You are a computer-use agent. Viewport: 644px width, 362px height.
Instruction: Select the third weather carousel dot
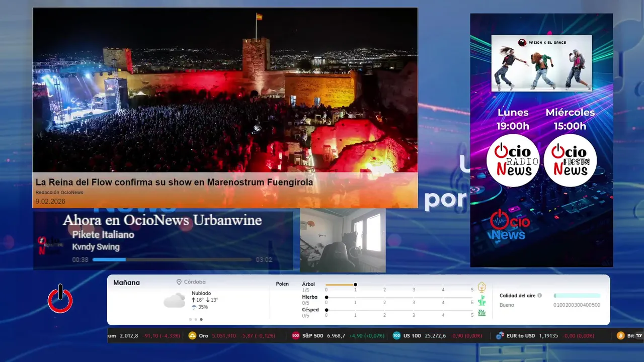[x=201, y=319]
